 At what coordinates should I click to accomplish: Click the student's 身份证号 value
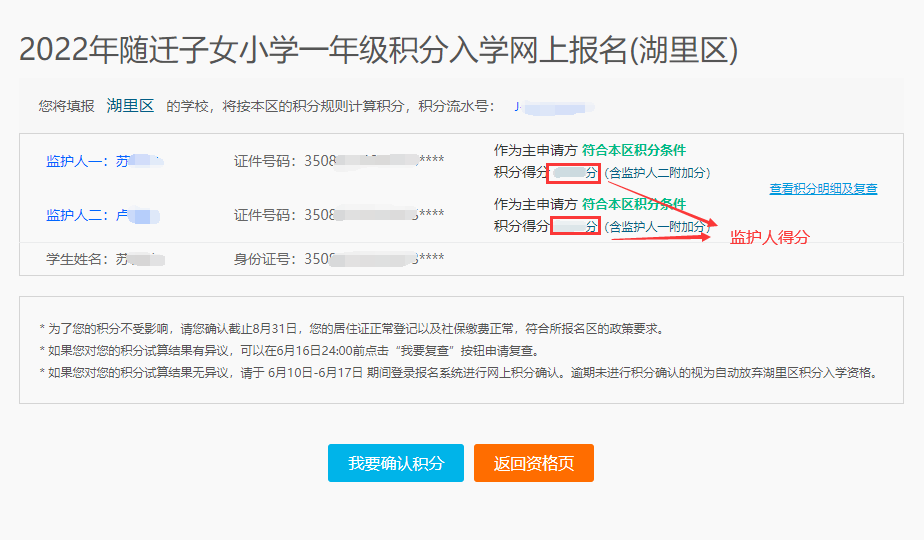(x=374, y=260)
